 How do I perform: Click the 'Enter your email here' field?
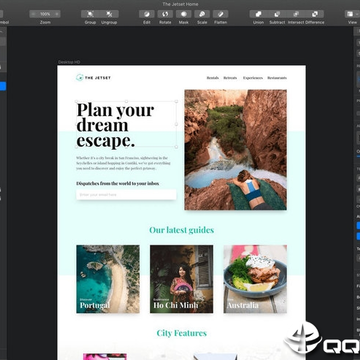coord(126,195)
